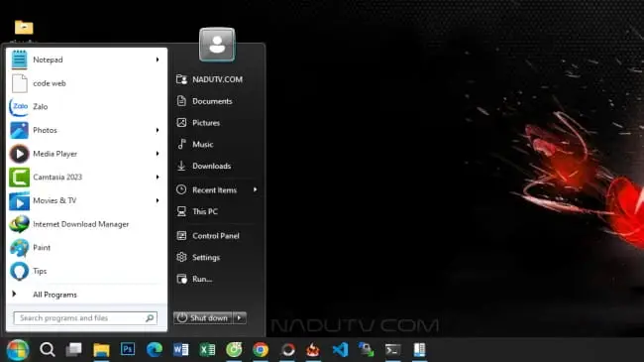The width and height of the screenshot is (644, 362).
Task: Expand Notepad recent files arrow
Action: pos(158,60)
